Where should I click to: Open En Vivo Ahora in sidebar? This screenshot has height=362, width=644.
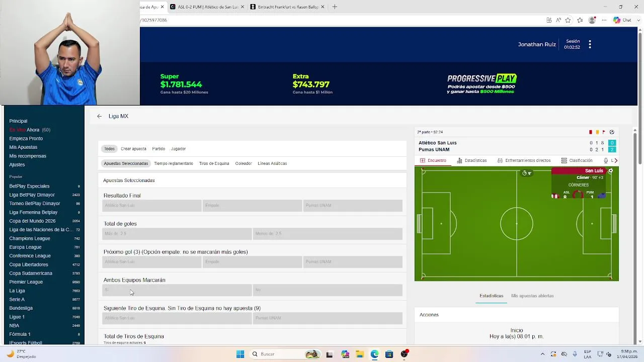click(x=30, y=130)
